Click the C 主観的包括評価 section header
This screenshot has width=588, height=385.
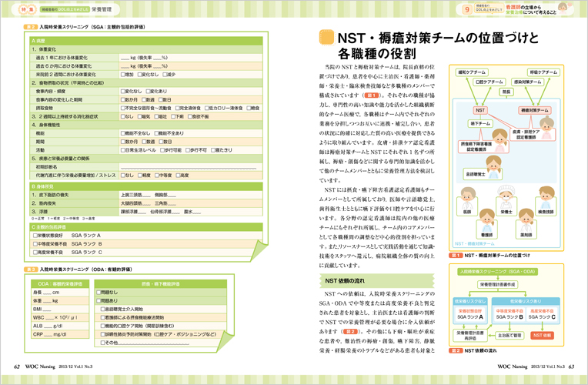pos(146,227)
